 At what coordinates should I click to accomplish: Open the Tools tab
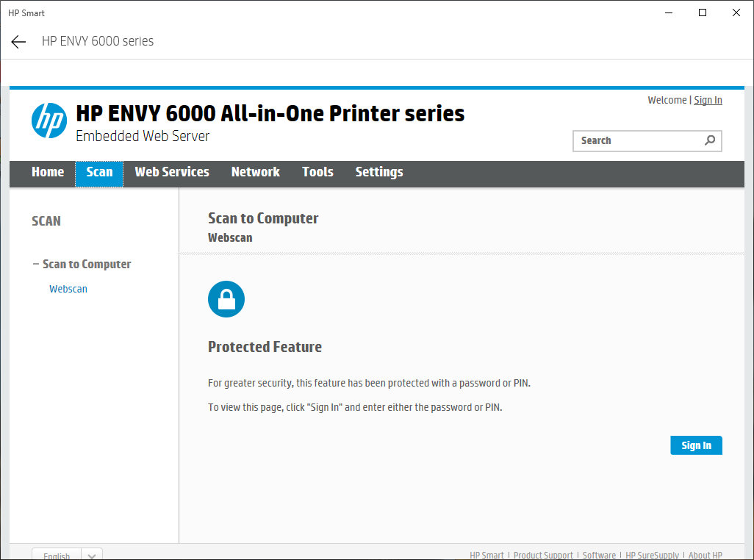click(x=317, y=172)
